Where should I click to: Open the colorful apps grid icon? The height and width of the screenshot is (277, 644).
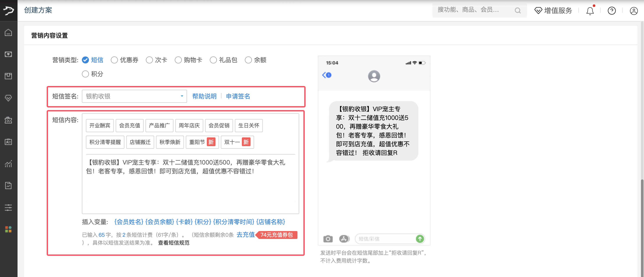pos(9,229)
